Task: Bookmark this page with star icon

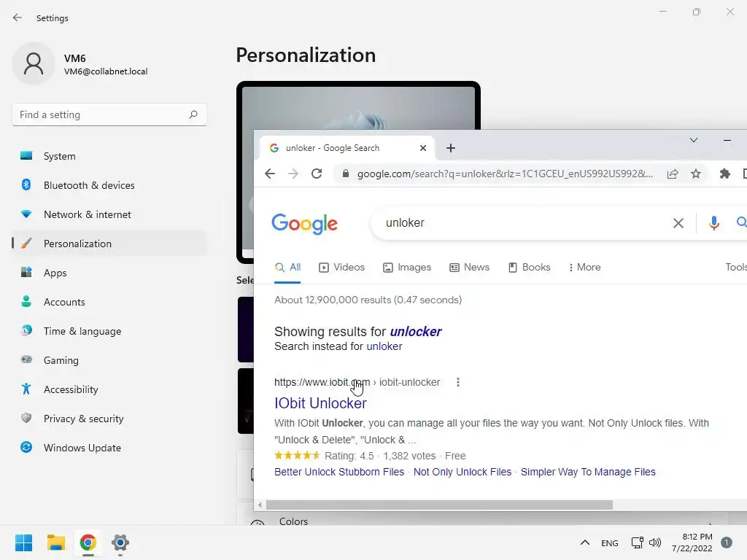Action: 696,174
